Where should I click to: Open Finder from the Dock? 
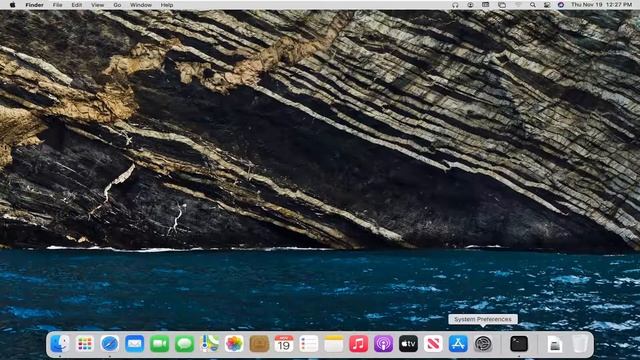coord(60,344)
